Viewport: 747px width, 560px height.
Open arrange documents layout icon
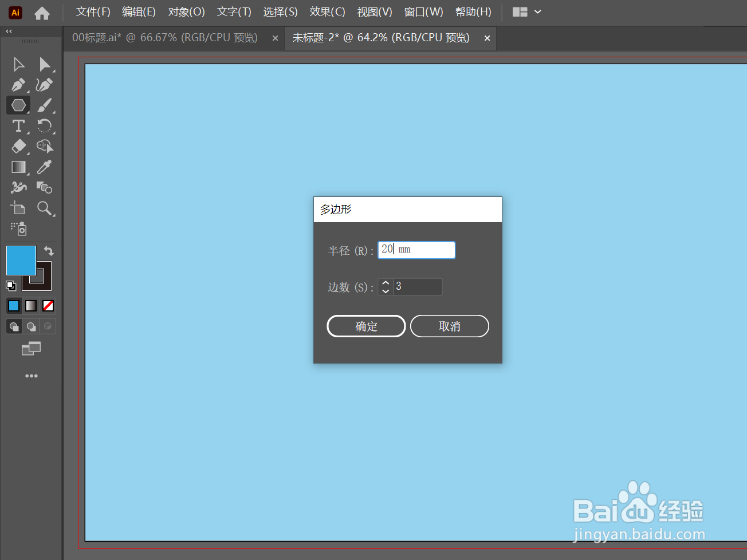pyautogui.click(x=520, y=12)
